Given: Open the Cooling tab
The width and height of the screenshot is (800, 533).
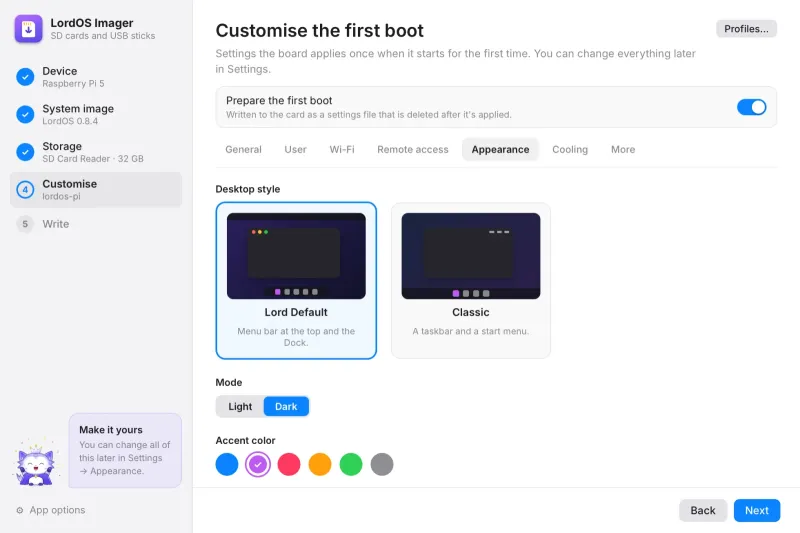Looking at the screenshot, I should tap(570, 149).
